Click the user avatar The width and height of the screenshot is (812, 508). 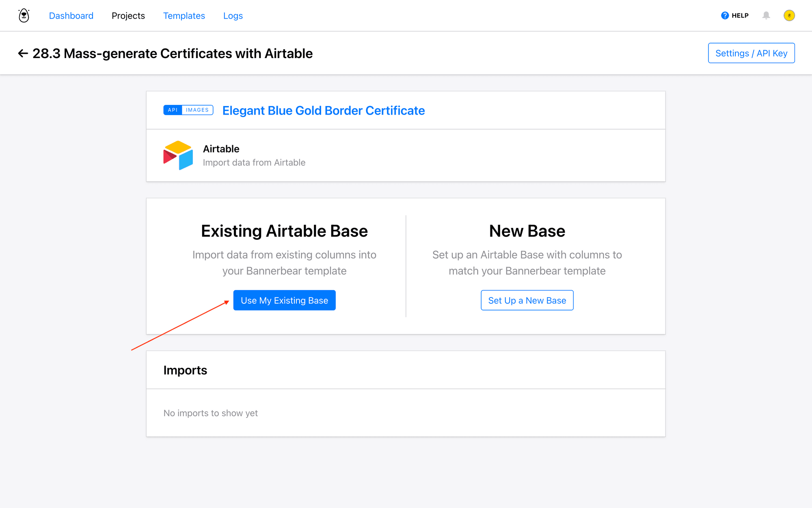(789, 15)
